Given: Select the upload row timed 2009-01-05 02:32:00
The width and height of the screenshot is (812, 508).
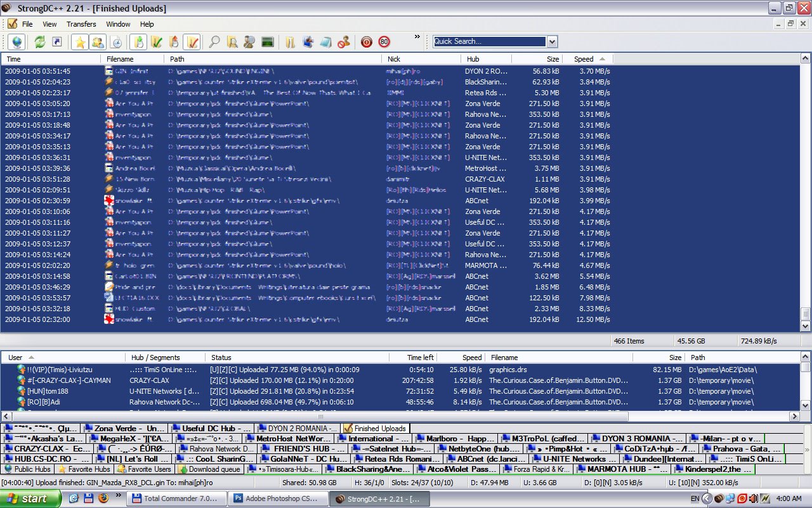Looking at the screenshot, I should coord(306,319).
